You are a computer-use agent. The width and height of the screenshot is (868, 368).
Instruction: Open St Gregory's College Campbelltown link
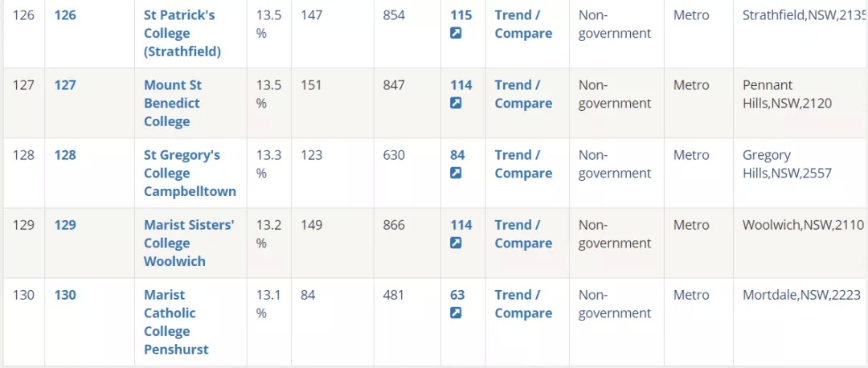[x=190, y=174]
